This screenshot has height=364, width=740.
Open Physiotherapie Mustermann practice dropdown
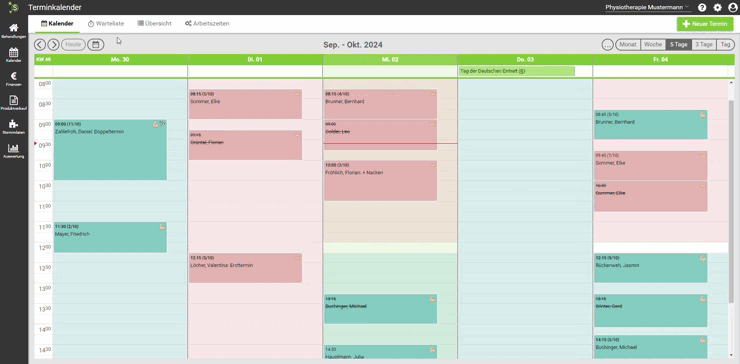tap(647, 8)
